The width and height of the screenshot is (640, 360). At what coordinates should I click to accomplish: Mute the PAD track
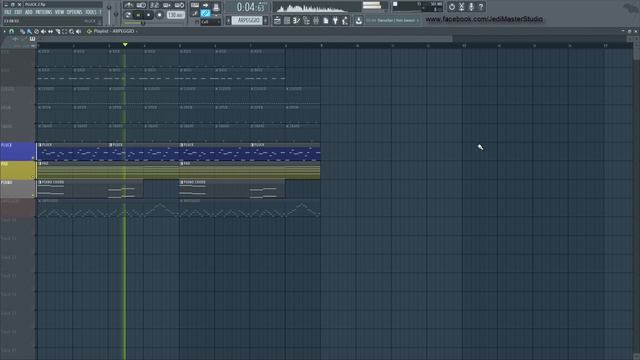pyautogui.click(x=33, y=177)
